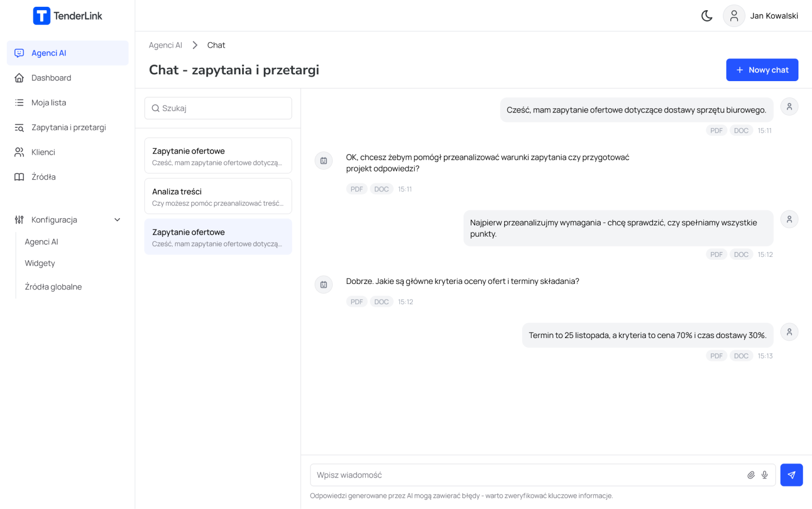Focus the Szukaj search field

[x=218, y=108]
